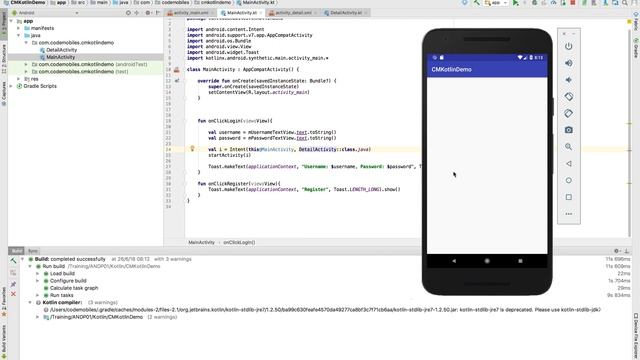Click the hammer icon in Build panel
The width and height of the screenshot is (640, 360).
[x=13, y=260]
